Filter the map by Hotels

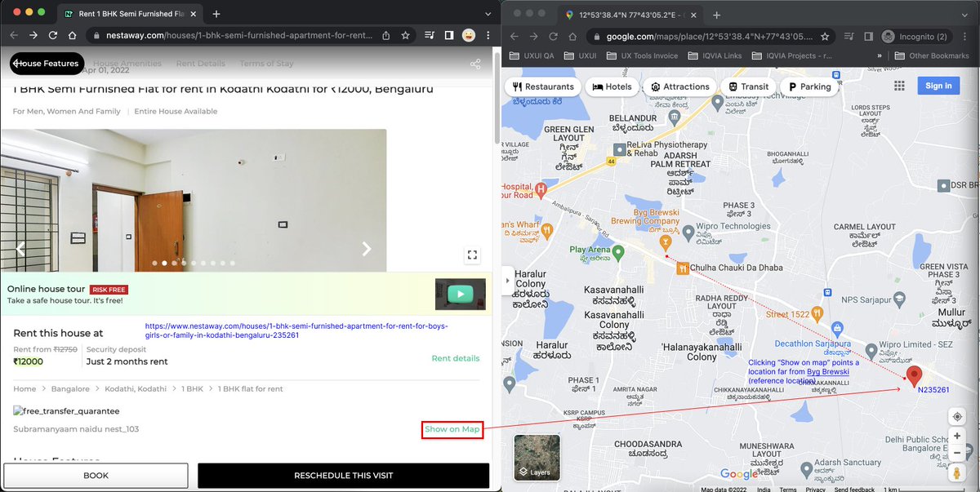pyautogui.click(x=612, y=86)
